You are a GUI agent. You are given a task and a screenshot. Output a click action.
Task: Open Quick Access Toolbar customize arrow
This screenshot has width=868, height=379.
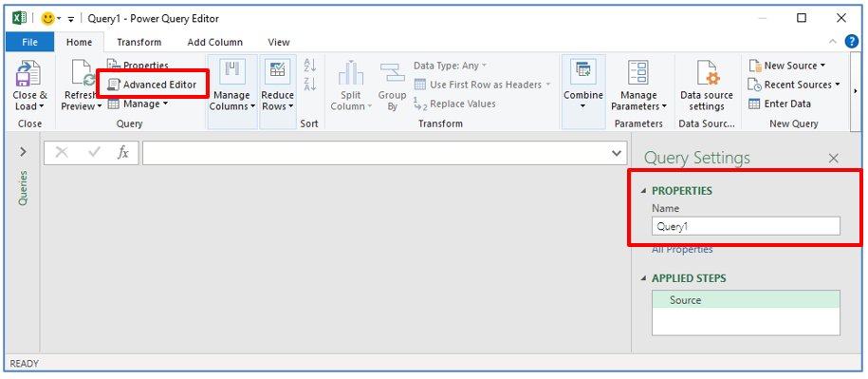click(x=71, y=19)
